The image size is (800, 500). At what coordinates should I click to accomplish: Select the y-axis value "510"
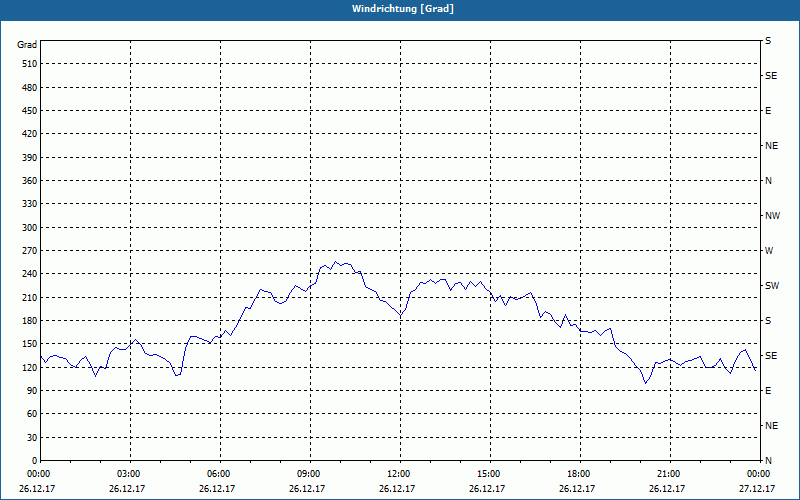click(x=30, y=64)
